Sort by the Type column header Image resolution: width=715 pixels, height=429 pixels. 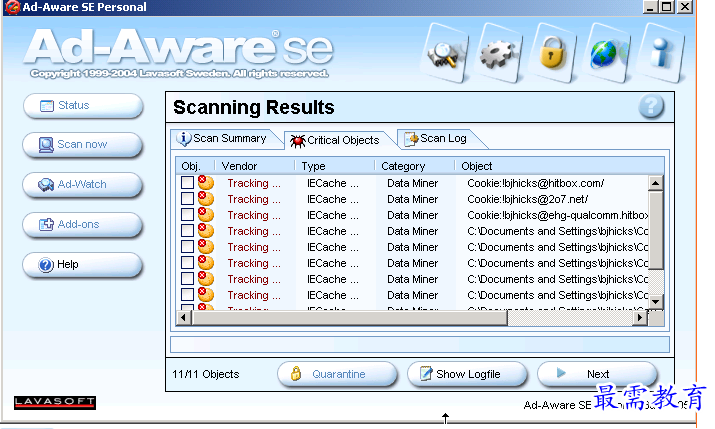(334, 166)
